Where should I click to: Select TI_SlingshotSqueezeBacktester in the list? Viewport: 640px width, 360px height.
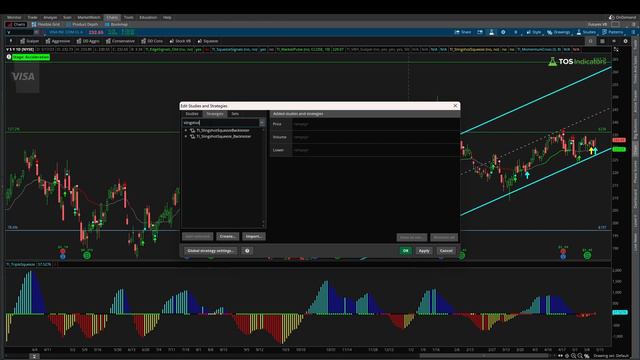[x=222, y=131]
